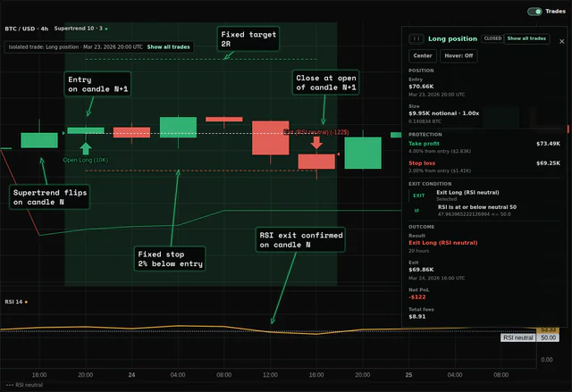Viewport: 572px width, 392px height.
Task: Click the 0.140834 BTC size value
Action: pyautogui.click(x=425, y=121)
